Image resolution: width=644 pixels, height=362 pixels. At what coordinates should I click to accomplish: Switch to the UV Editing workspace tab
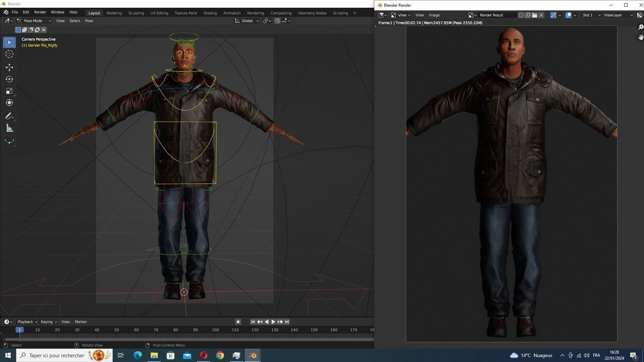coord(159,13)
